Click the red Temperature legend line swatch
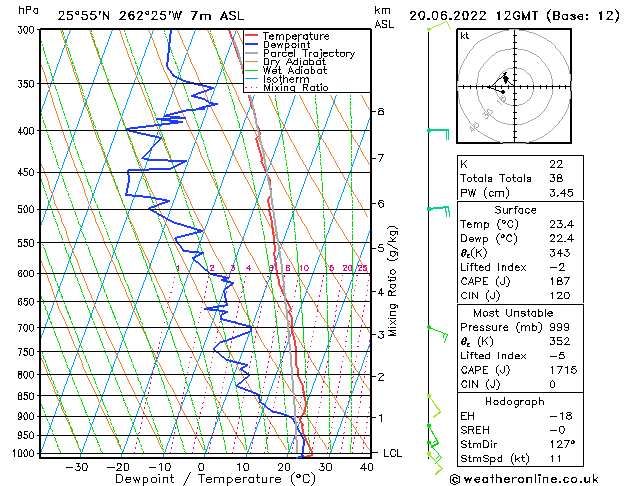Image resolution: width=629 pixels, height=486 pixels. pos(252,36)
